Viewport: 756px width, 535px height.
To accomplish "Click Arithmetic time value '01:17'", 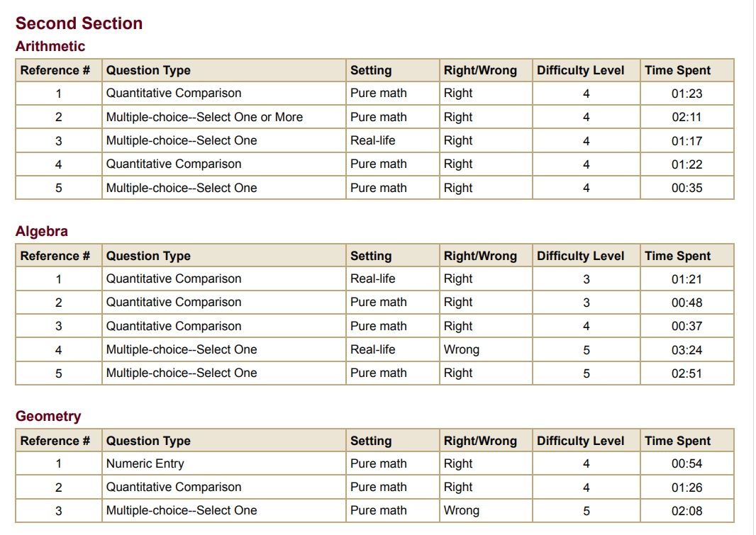I will point(686,141).
